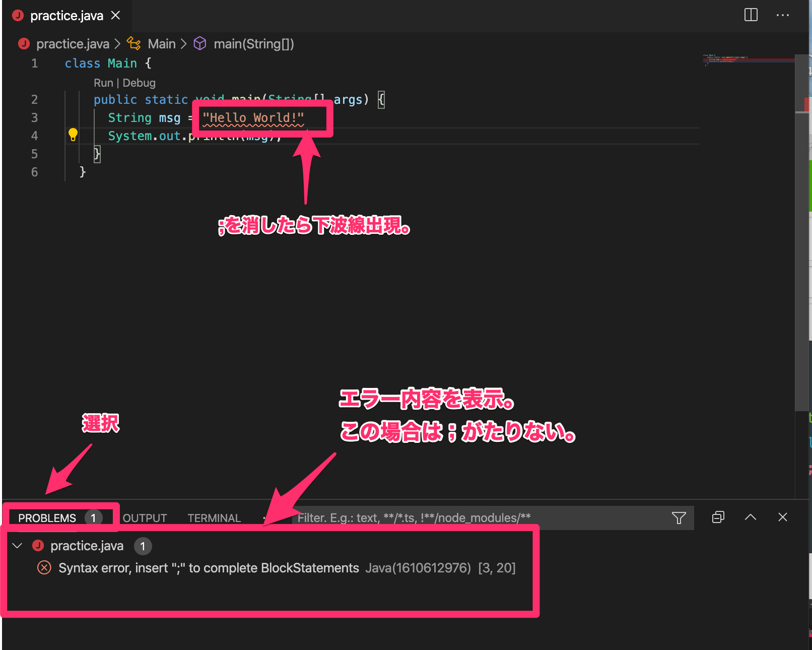Open Main class in the breadcrumb
The image size is (812, 650).
tap(162, 44)
